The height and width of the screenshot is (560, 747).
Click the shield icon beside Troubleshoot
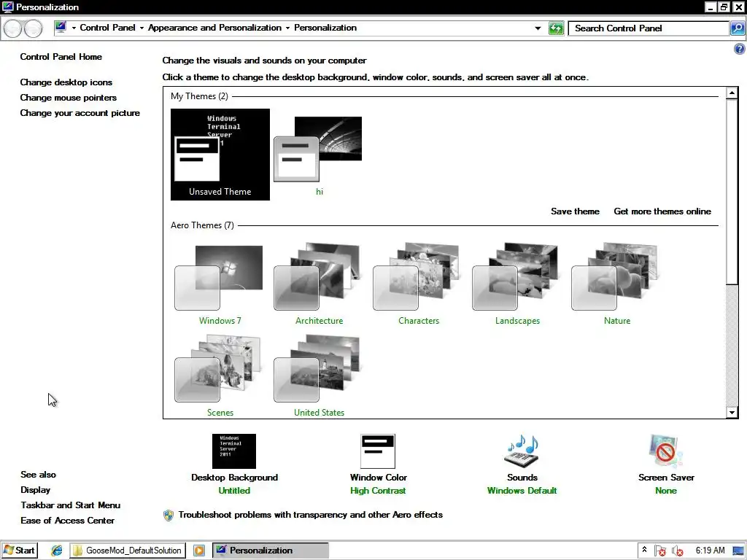pyautogui.click(x=169, y=516)
